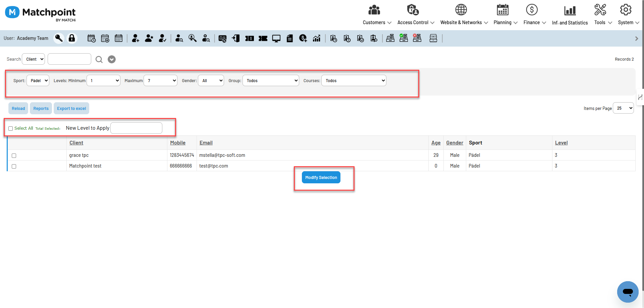This screenshot has height=308, width=644.
Task: Open the blue chat bubble widget
Action: pos(628,292)
